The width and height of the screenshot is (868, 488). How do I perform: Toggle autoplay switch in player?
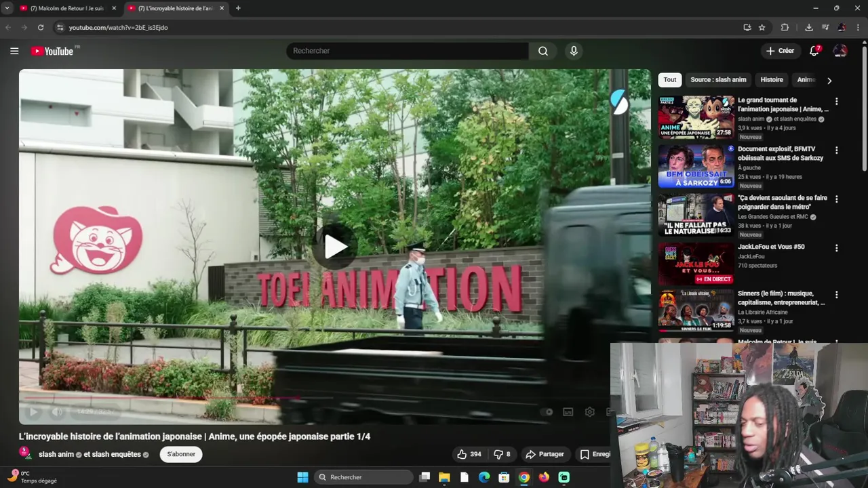coord(547,411)
